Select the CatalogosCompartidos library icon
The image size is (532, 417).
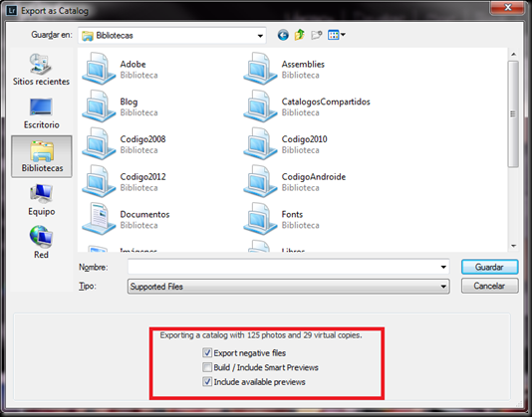pyautogui.click(x=260, y=105)
